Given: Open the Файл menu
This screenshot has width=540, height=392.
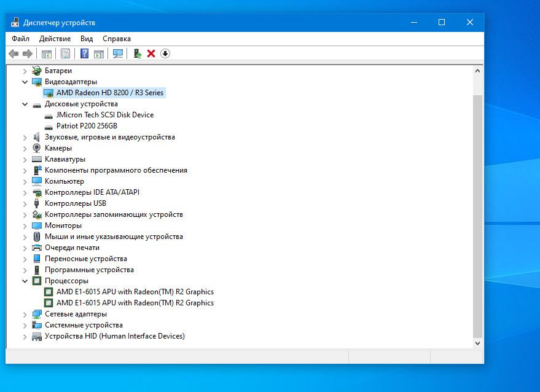Looking at the screenshot, I should click(x=21, y=39).
